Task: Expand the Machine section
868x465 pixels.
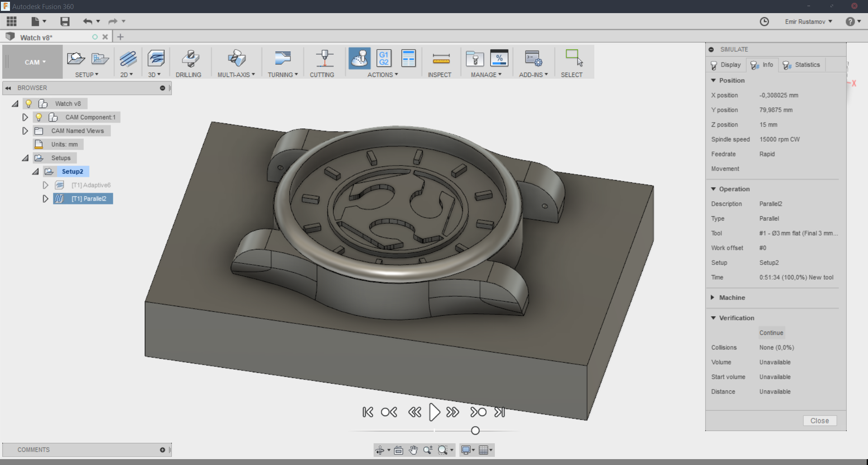Action: click(713, 298)
